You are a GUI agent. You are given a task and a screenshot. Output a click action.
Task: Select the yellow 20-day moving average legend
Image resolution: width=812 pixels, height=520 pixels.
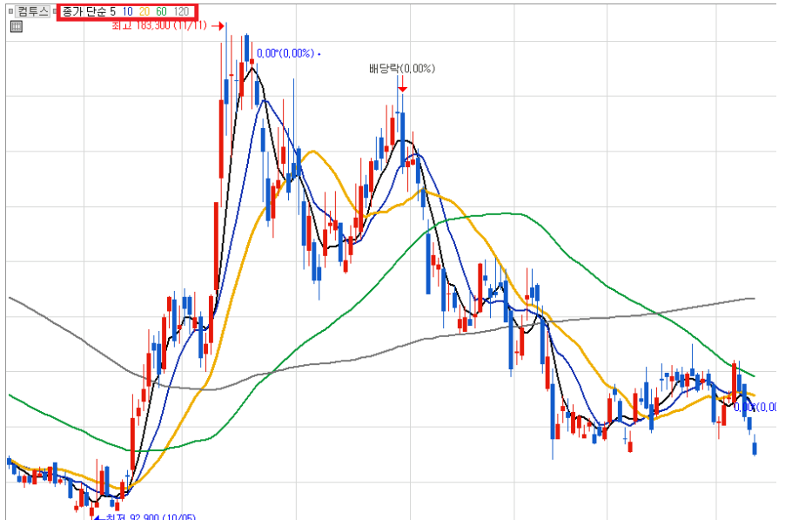144,11
